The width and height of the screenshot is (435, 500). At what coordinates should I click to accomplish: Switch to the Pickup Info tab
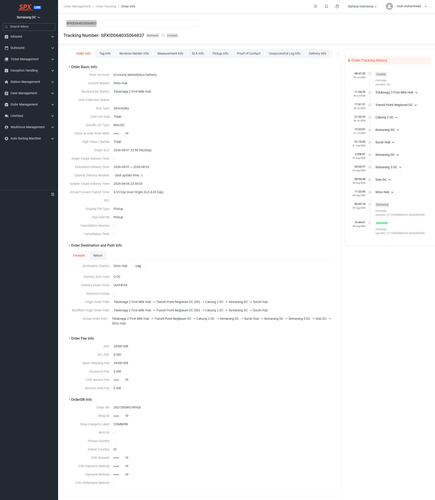(220, 53)
